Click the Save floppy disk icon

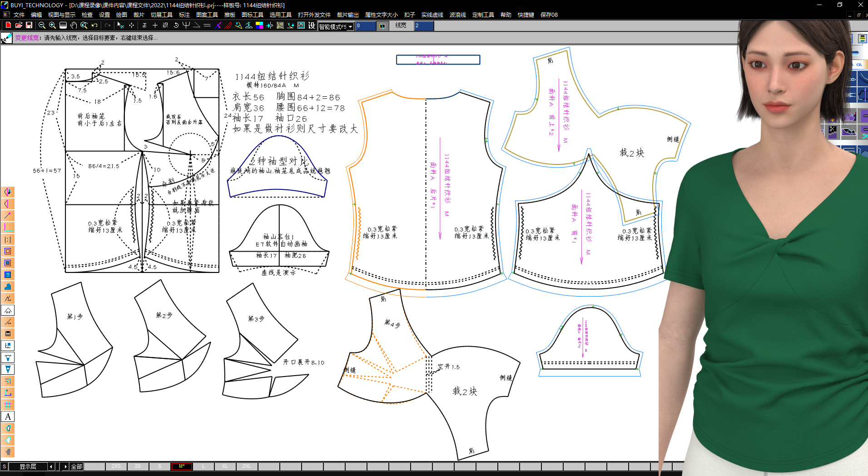tap(29, 25)
